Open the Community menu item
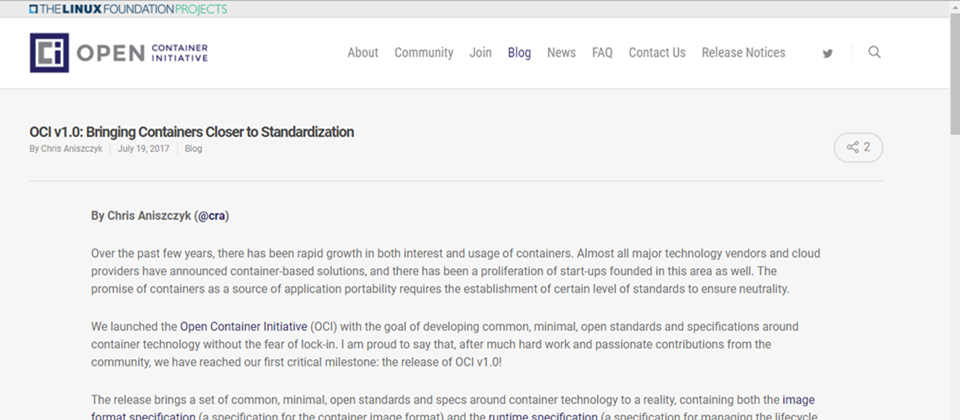The width and height of the screenshot is (960, 420). [x=424, y=53]
